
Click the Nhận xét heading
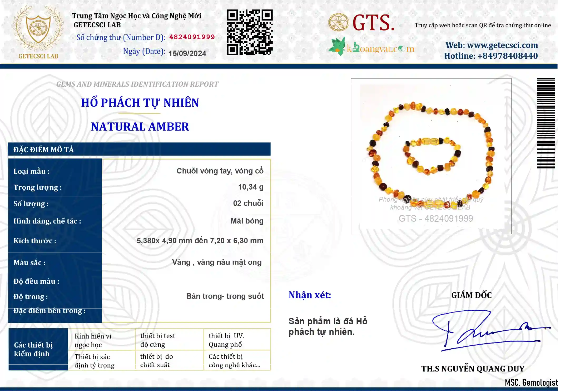[310, 295]
